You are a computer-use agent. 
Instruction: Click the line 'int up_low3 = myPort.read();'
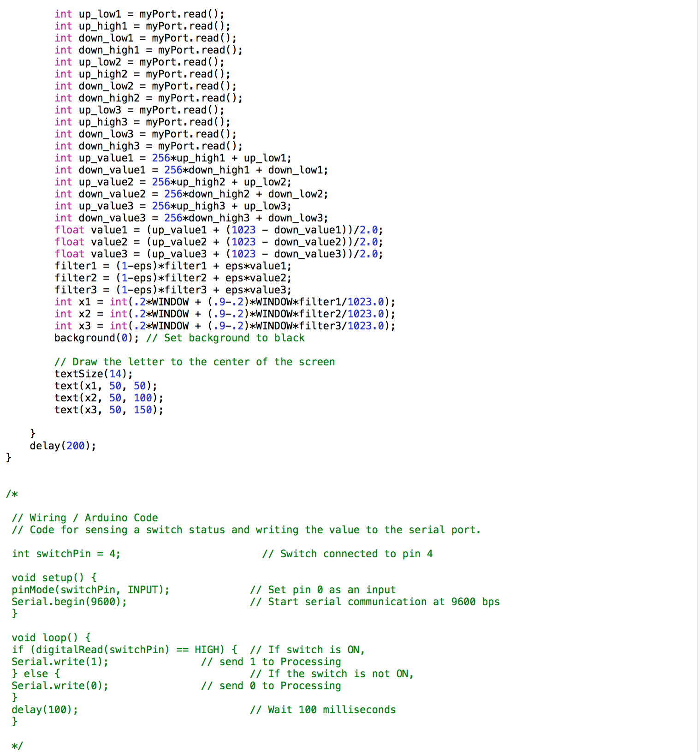point(139,110)
